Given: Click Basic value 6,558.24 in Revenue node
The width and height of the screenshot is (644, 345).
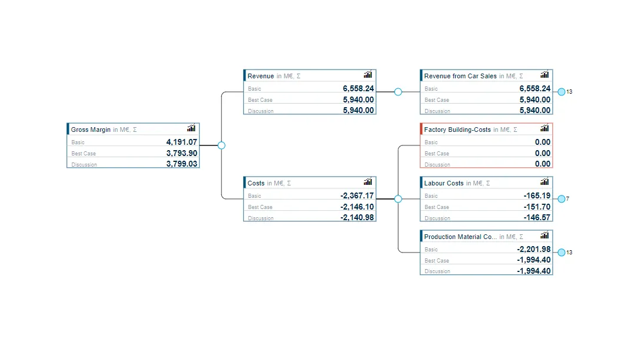Looking at the screenshot, I should click(358, 88).
